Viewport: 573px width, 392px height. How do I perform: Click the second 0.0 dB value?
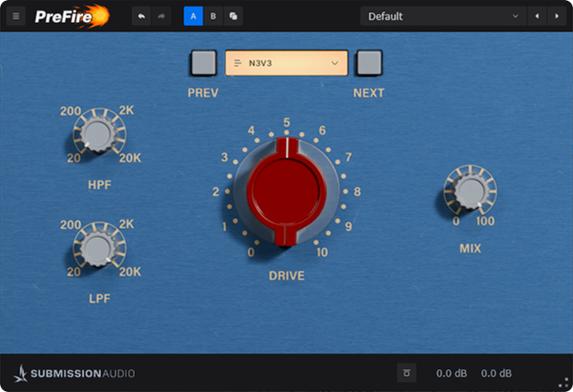click(496, 374)
